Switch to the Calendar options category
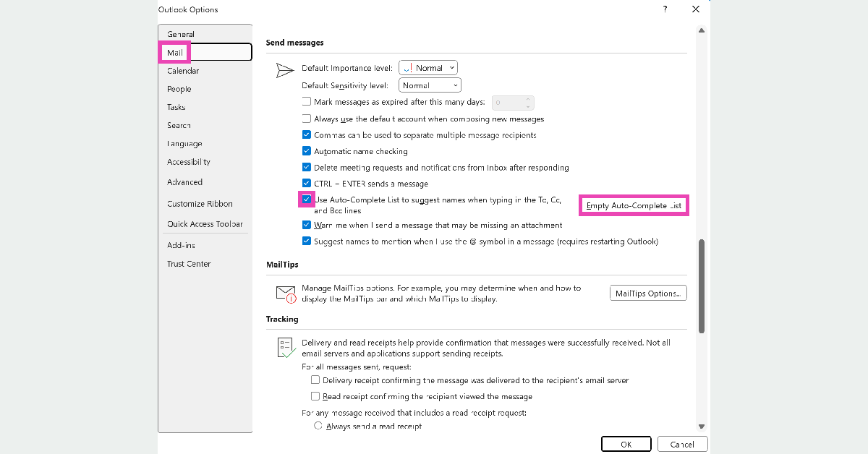868x454 pixels. coord(183,71)
